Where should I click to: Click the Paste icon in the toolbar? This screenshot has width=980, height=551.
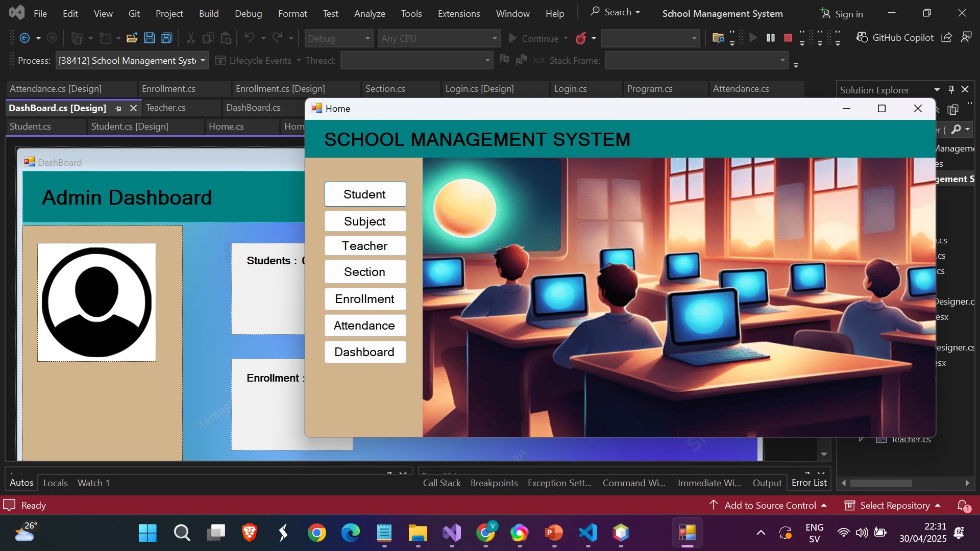pos(225,38)
